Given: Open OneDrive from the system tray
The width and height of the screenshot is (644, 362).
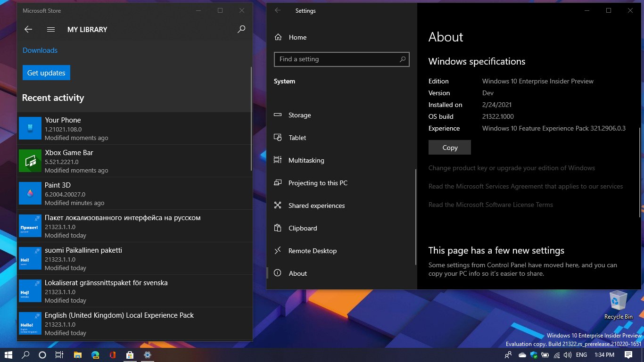Looking at the screenshot, I should (522, 355).
